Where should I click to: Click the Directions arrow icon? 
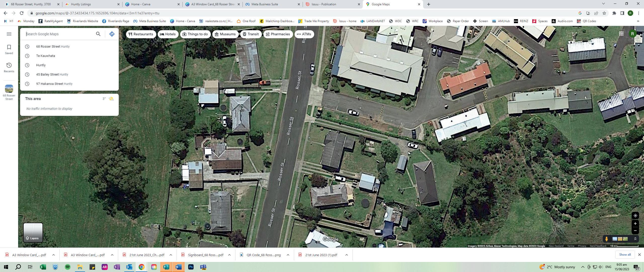tap(112, 34)
